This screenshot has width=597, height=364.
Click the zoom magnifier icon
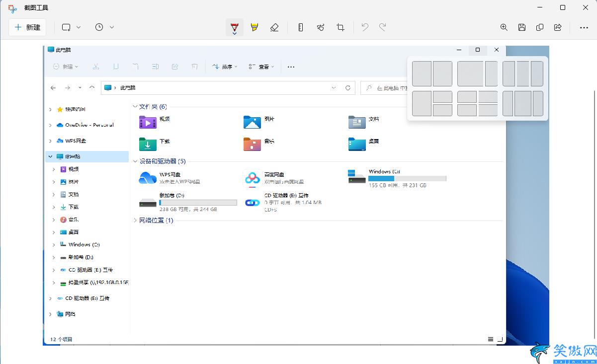pos(504,27)
